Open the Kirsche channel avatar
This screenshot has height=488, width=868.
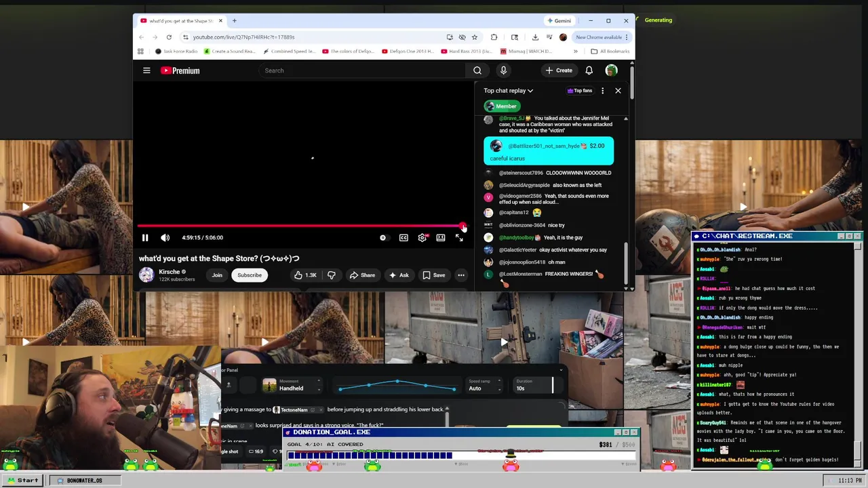(x=146, y=274)
